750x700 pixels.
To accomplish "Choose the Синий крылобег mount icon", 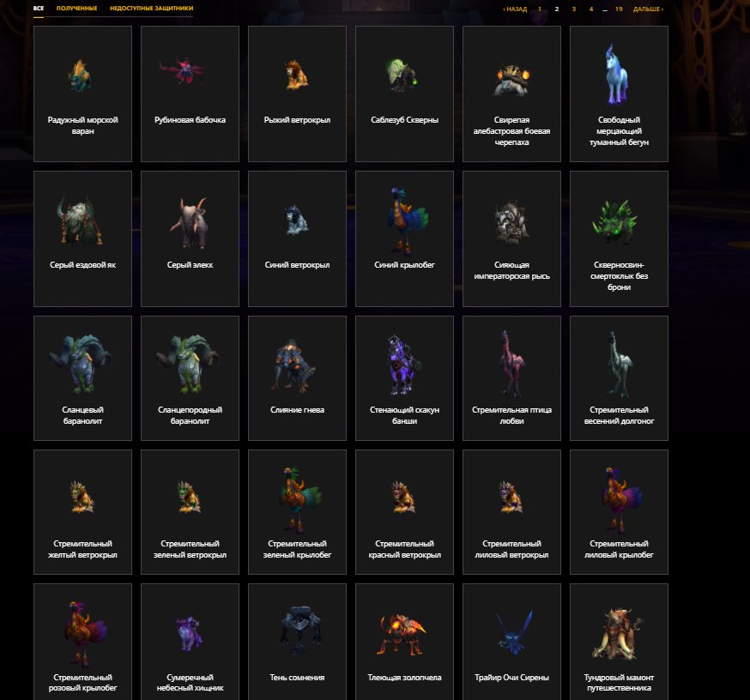I will 405,221.
